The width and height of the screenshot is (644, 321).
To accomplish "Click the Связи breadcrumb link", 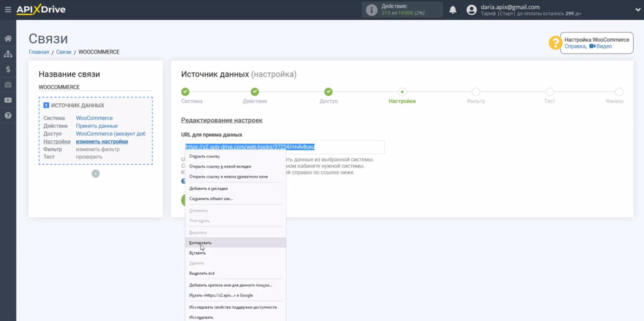I will [x=64, y=52].
